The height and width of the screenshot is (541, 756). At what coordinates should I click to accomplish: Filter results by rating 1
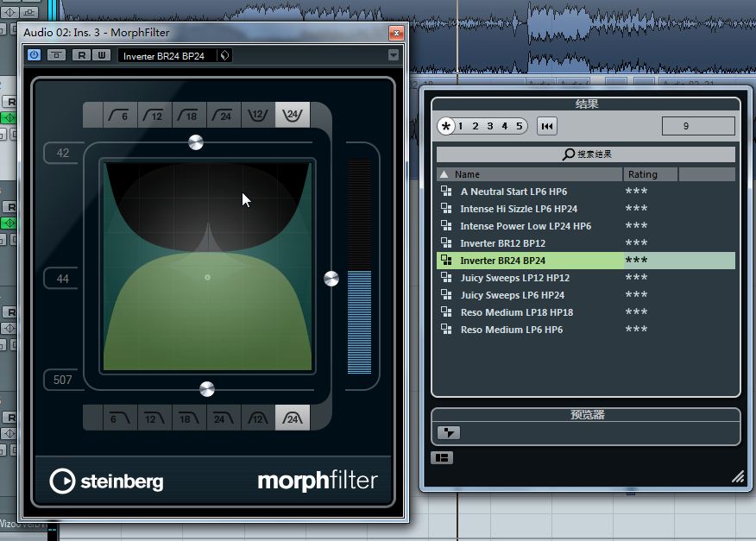[461, 126]
